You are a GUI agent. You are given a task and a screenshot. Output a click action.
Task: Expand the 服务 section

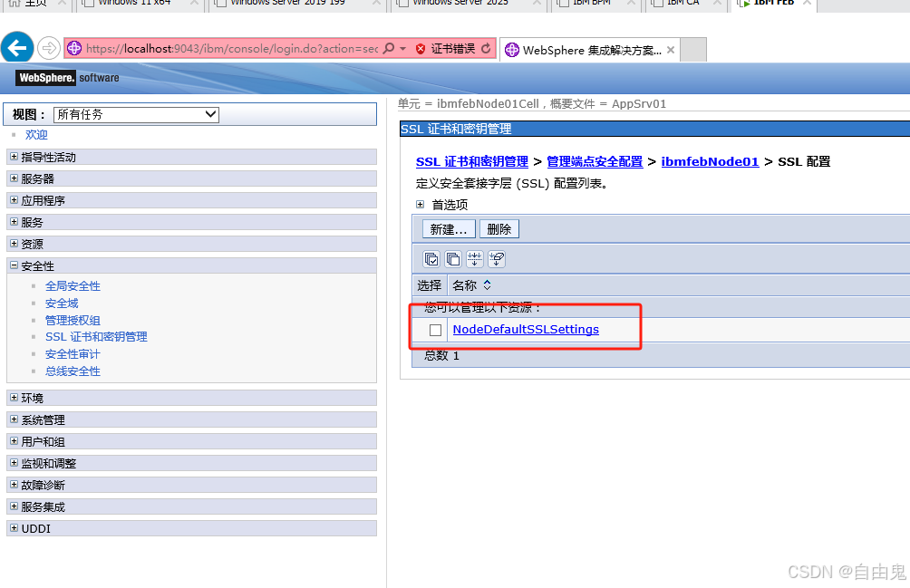click(x=14, y=221)
